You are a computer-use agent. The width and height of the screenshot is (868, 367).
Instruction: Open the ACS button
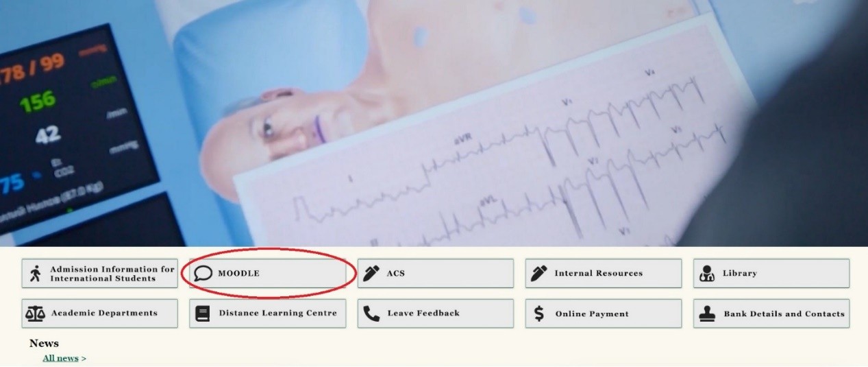click(435, 273)
